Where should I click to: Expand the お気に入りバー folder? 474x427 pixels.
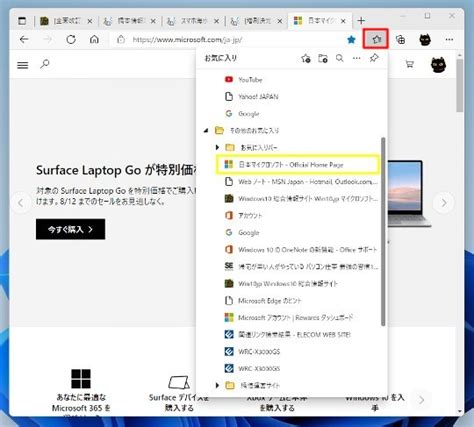(x=217, y=147)
